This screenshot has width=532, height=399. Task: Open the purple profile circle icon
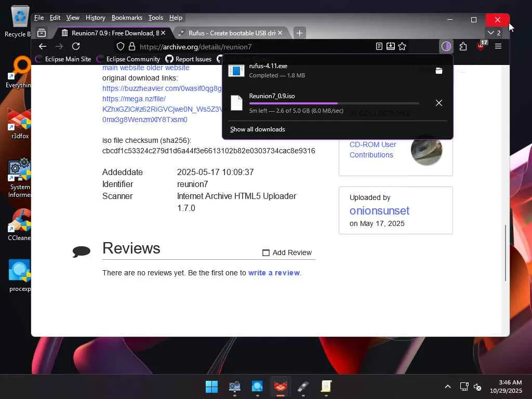click(x=446, y=46)
